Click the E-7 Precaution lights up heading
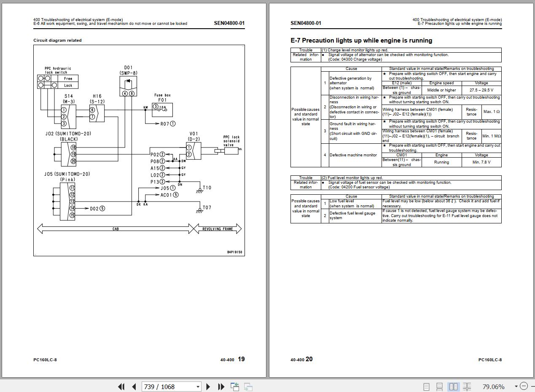The width and height of the screenshot is (535, 392). [361, 40]
